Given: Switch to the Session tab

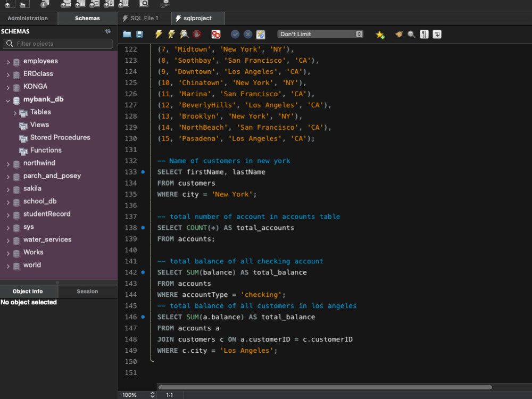Looking at the screenshot, I should (88, 292).
